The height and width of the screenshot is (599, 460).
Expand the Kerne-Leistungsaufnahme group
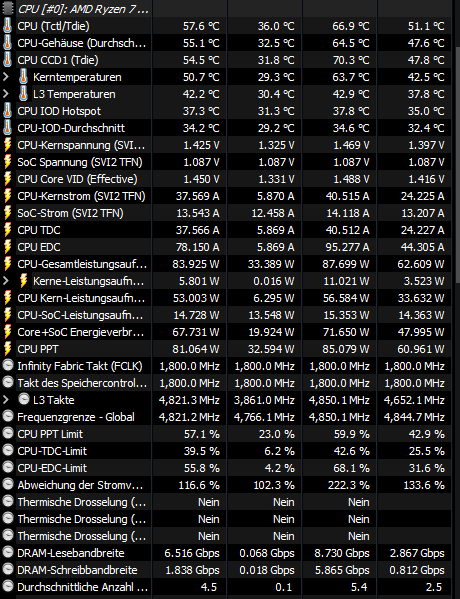tap(6, 281)
